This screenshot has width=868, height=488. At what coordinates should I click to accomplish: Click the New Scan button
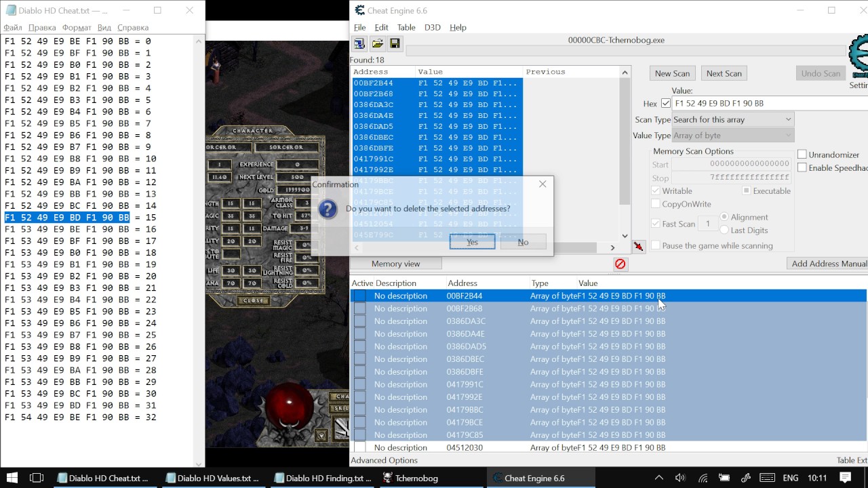point(672,73)
